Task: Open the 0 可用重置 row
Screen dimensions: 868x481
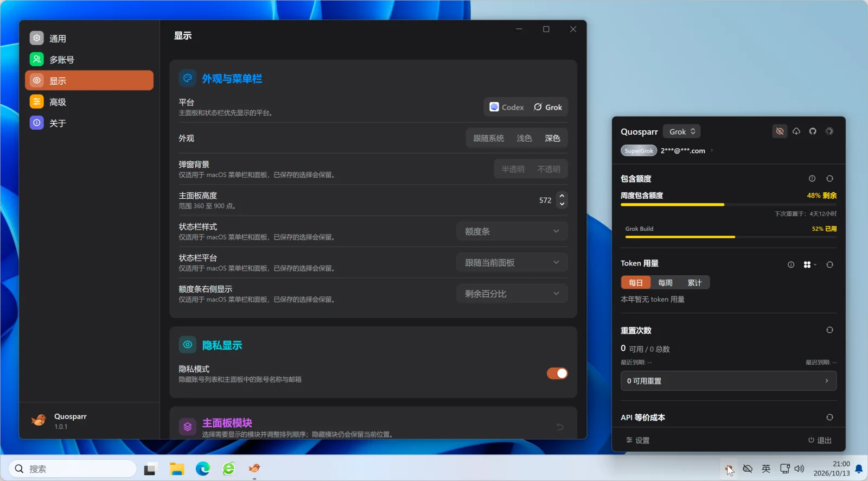Action: [x=729, y=381]
